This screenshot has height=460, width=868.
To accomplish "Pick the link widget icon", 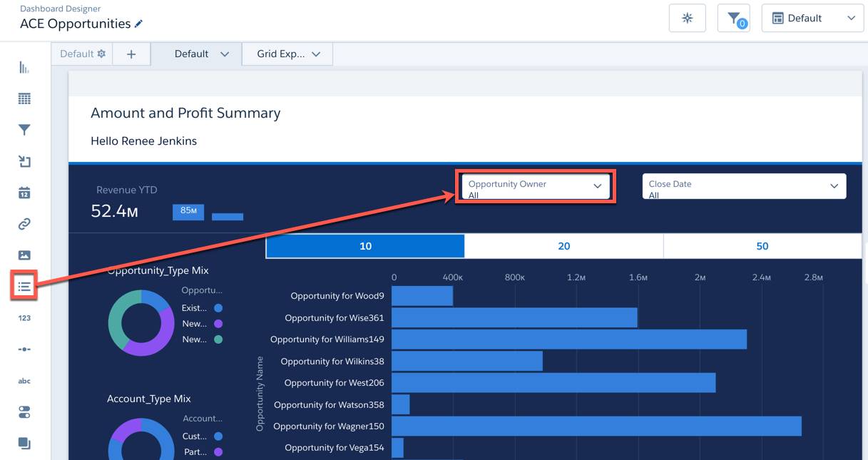I will [24, 224].
